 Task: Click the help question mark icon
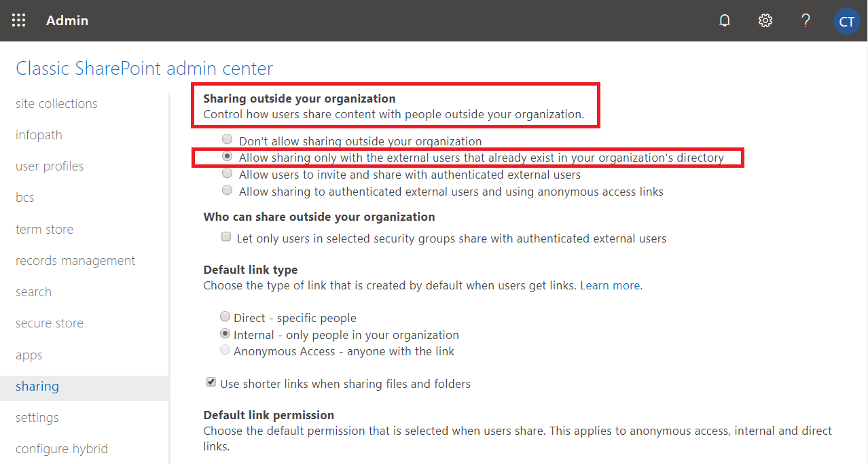point(806,20)
